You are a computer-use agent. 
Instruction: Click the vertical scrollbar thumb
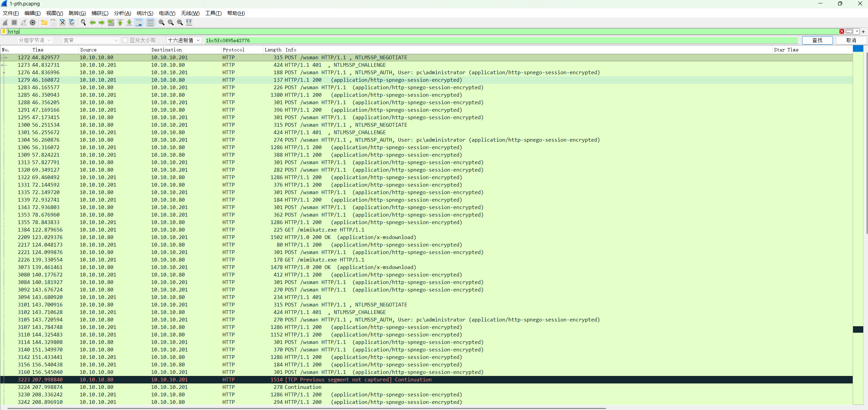[x=866, y=143]
